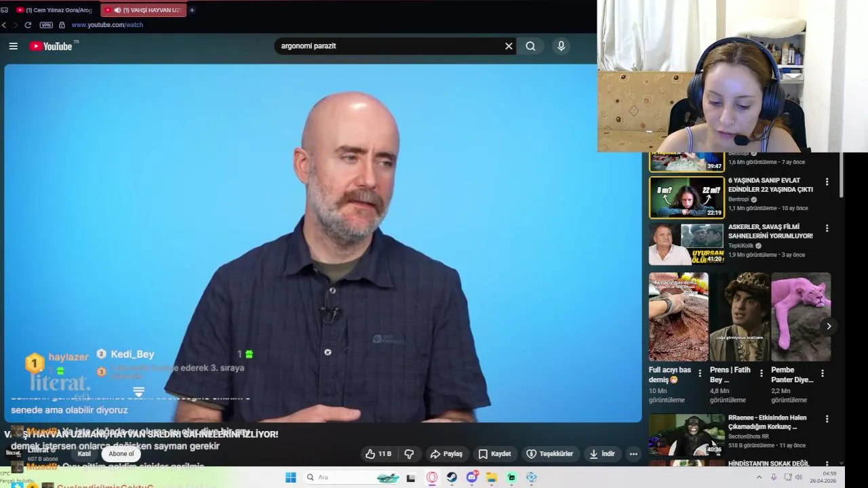Open the browser workspaces icon left of the tabs
Screen dimensions: 868x488
tap(4, 10)
